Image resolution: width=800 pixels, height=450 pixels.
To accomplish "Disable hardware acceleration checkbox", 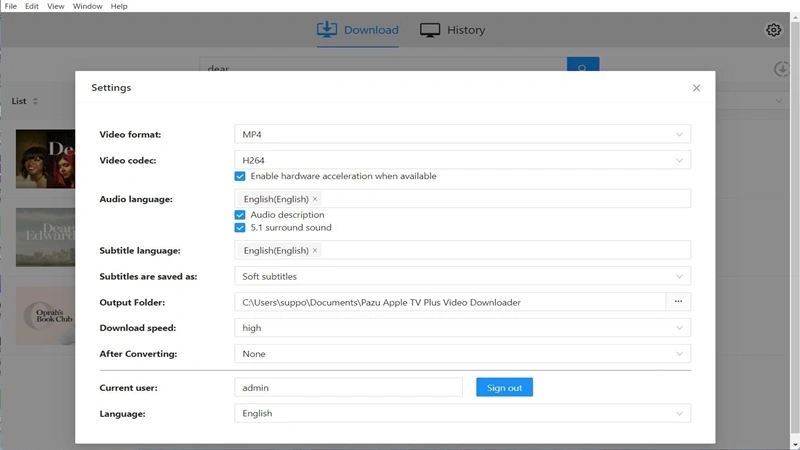I will (240, 176).
